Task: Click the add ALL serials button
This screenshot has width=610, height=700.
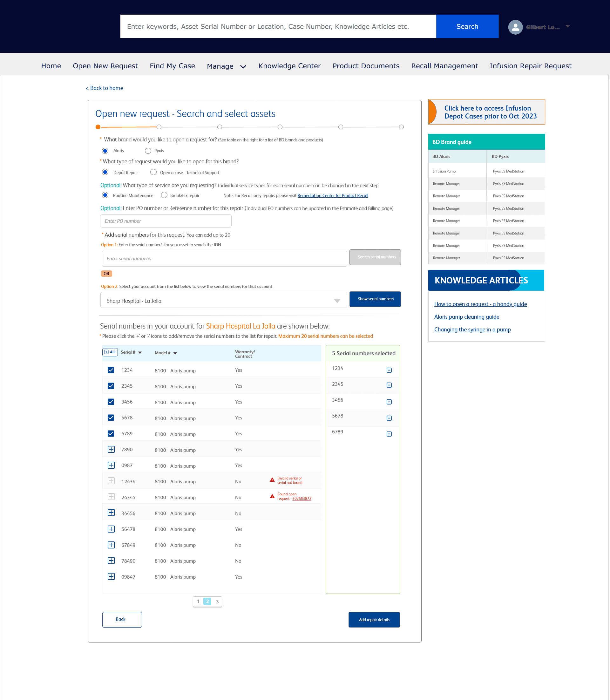Action: click(x=110, y=352)
